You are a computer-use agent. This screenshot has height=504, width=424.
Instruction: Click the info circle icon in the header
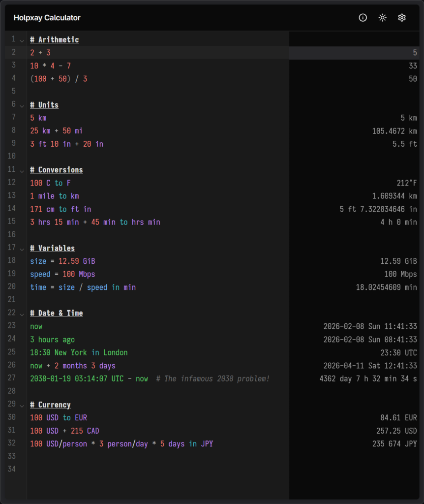coord(363,17)
